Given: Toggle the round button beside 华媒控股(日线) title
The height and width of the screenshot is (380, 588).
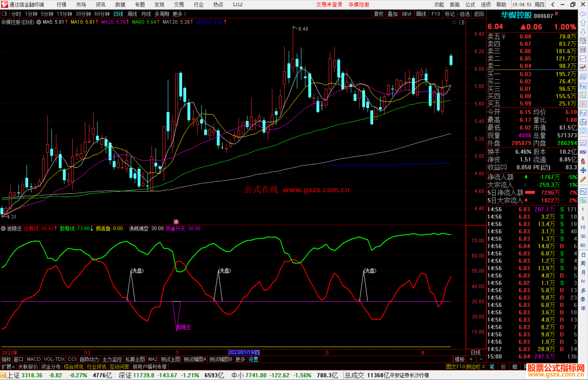Looking at the screenshot, I should click(39, 22).
